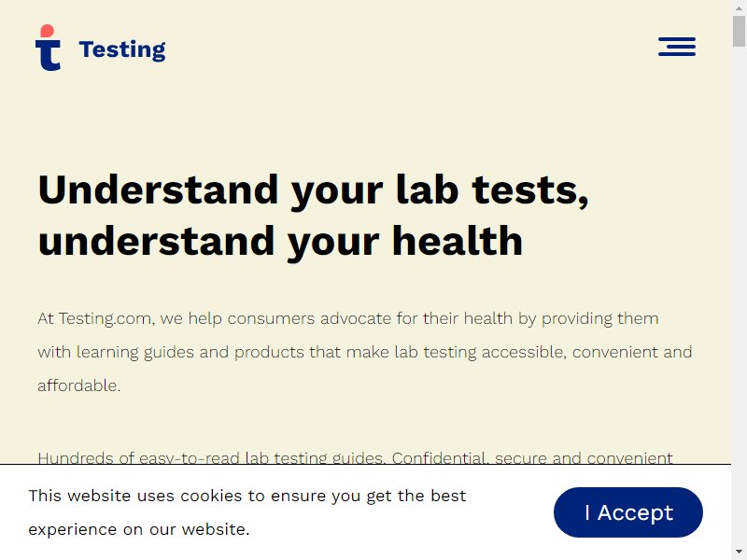
Task: Click 'experience on our website.' cookie text
Action: click(139, 529)
